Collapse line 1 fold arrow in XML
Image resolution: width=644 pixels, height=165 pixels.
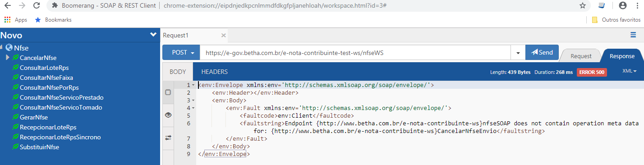point(193,85)
